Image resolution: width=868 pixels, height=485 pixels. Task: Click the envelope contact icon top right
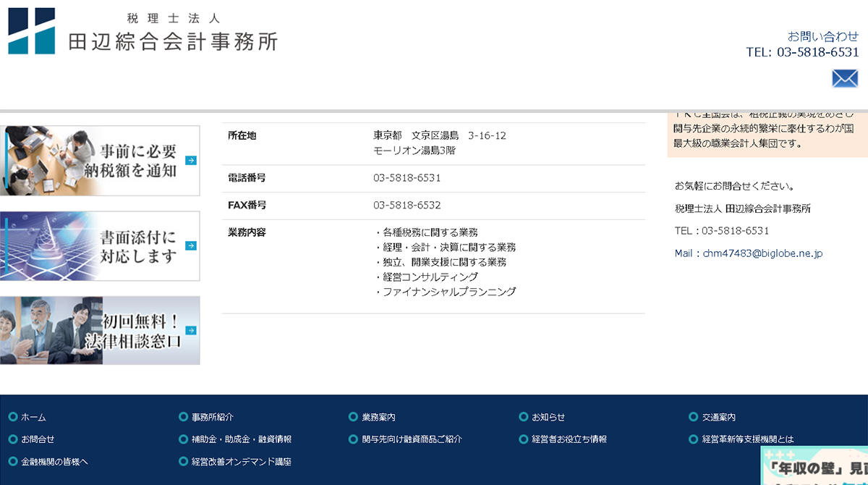pyautogui.click(x=845, y=78)
